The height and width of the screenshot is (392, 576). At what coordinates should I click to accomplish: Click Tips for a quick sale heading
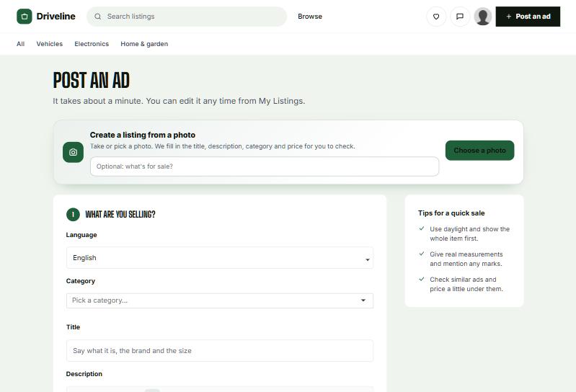coord(451,213)
